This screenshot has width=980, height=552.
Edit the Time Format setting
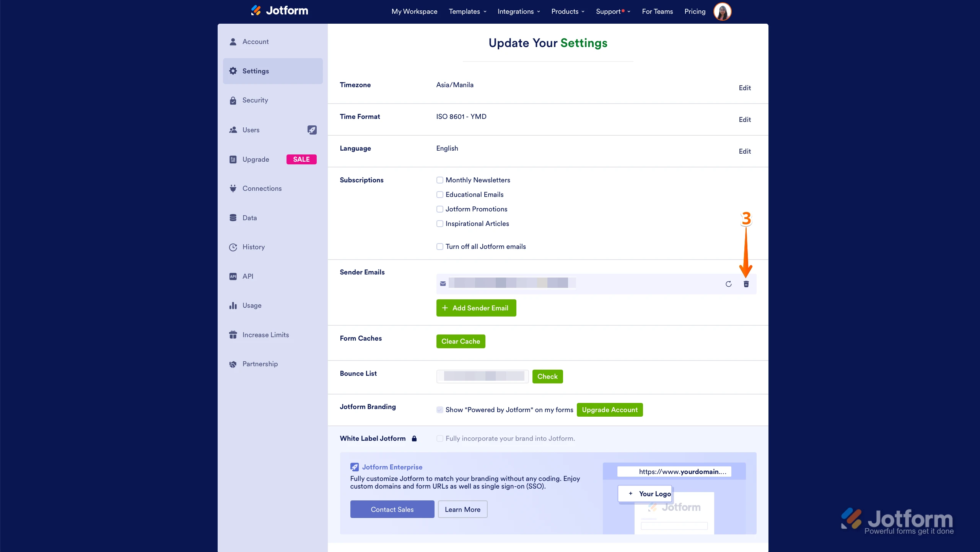pyautogui.click(x=744, y=120)
